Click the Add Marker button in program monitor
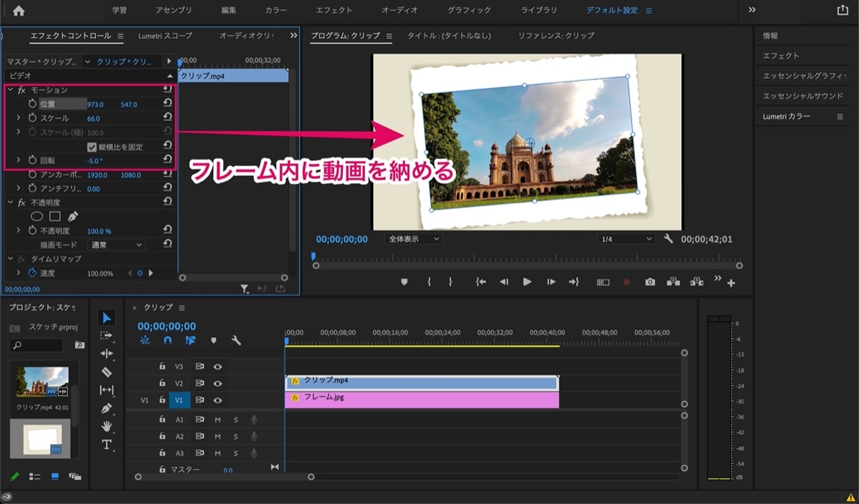859x504 pixels. [404, 282]
